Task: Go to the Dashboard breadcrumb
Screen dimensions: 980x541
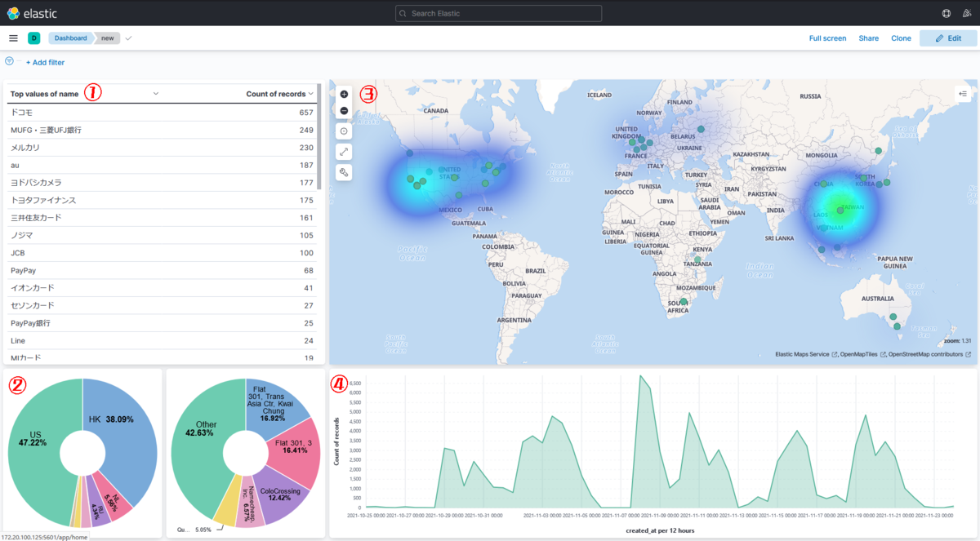Action: [x=71, y=38]
